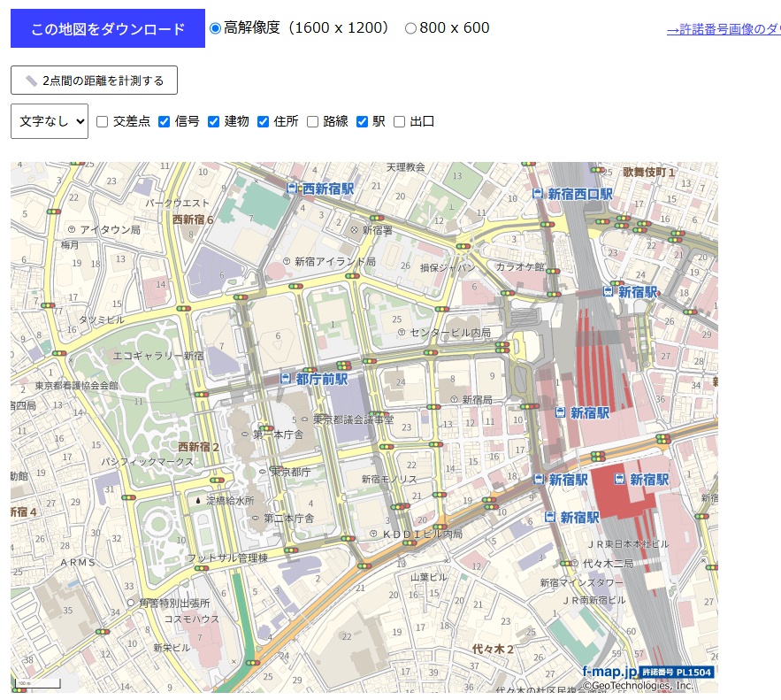Click the 新宿モノリス building label
The width and height of the screenshot is (781, 700).
[389, 480]
